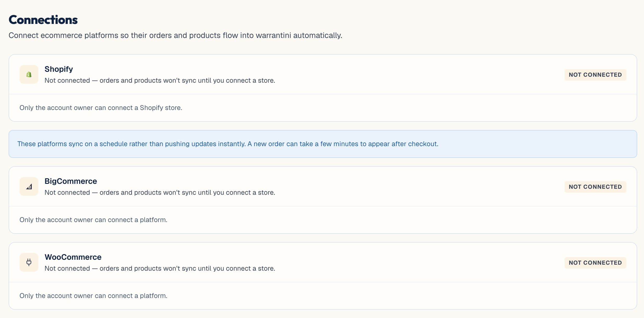Click WooCommerce's owner-only platform note
Screen dimensions: 644x318
click(x=93, y=296)
